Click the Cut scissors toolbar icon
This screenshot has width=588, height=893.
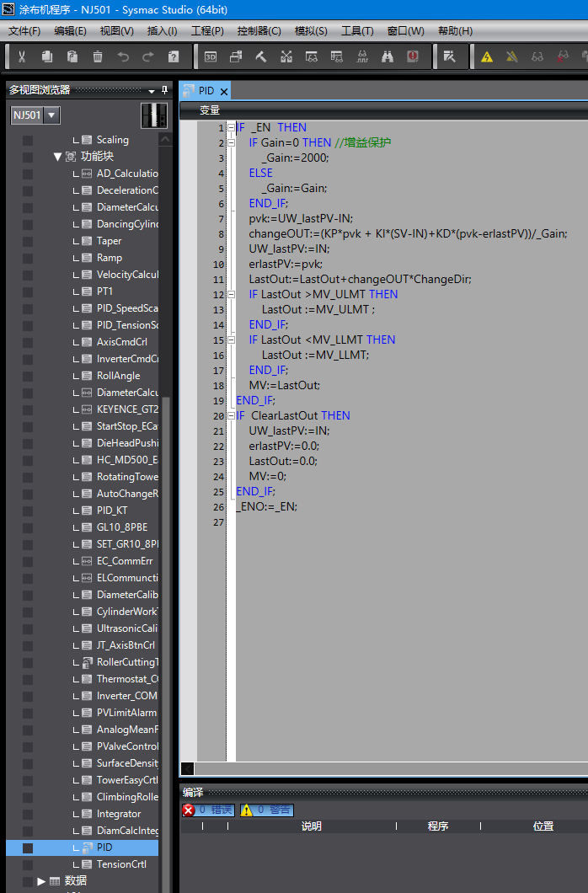click(x=22, y=57)
